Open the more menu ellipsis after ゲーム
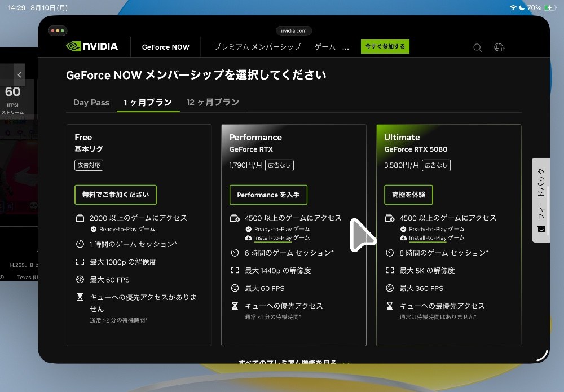The height and width of the screenshot is (392, 564). 345,47
